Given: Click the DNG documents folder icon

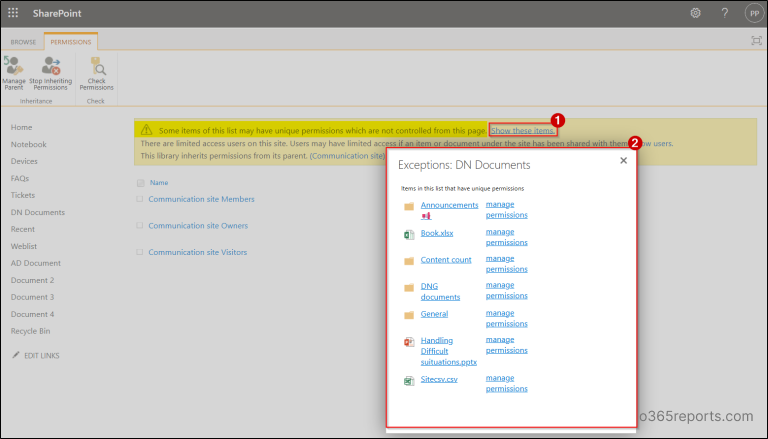Looking at the screenshot, I should 409,288.
